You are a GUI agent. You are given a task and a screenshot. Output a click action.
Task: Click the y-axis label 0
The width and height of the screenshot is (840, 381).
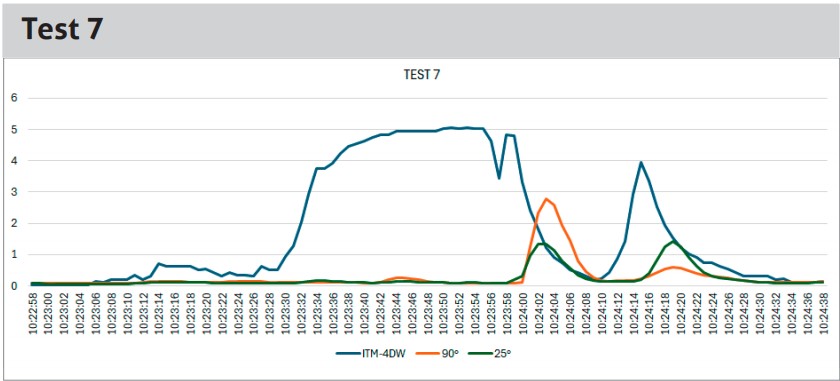[14, 286]
